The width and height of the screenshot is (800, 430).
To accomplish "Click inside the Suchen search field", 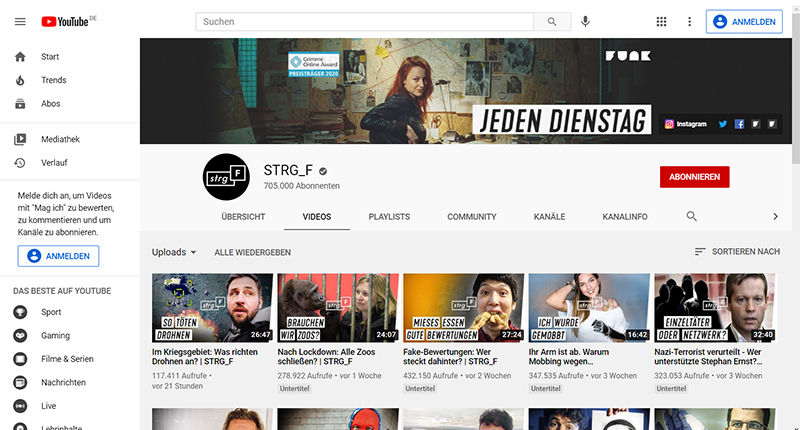I will pos(365,21).
